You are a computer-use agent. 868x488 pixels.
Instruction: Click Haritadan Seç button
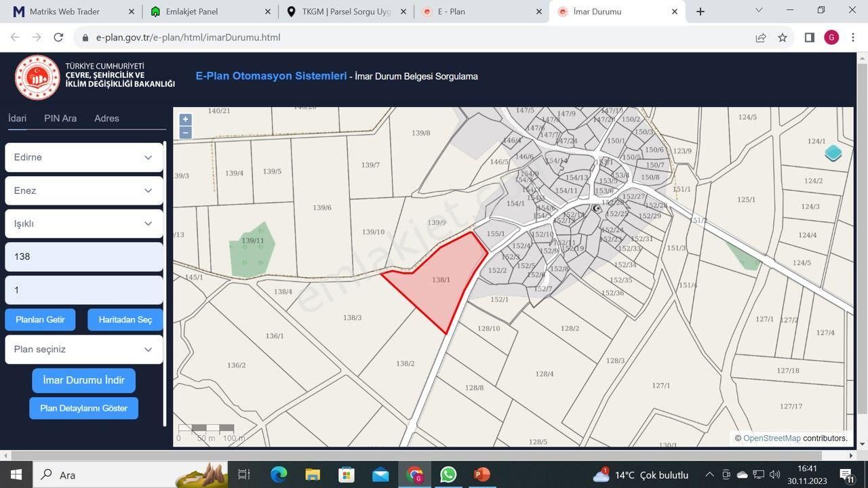[125, 320]
